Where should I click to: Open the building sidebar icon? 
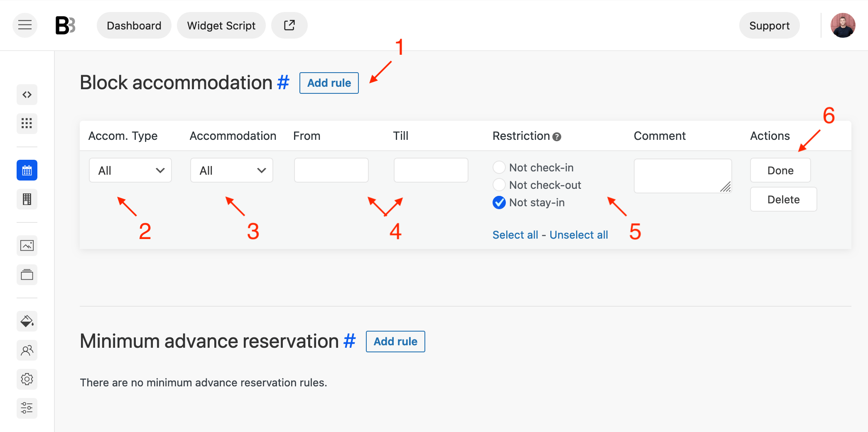pos(27,199)
